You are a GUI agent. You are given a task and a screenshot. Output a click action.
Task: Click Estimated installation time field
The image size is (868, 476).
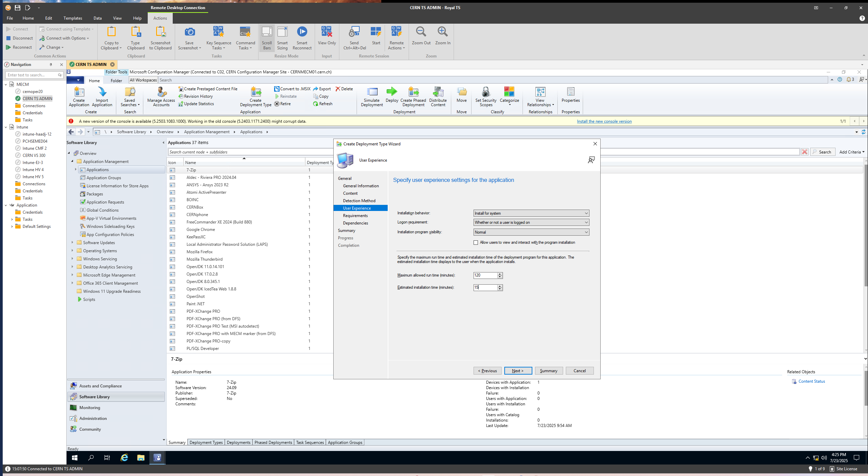click(485, 287)
